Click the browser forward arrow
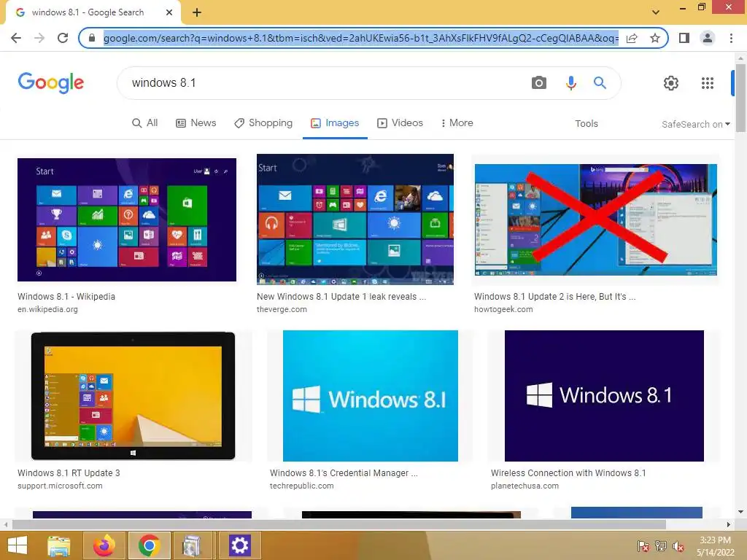 39,38
